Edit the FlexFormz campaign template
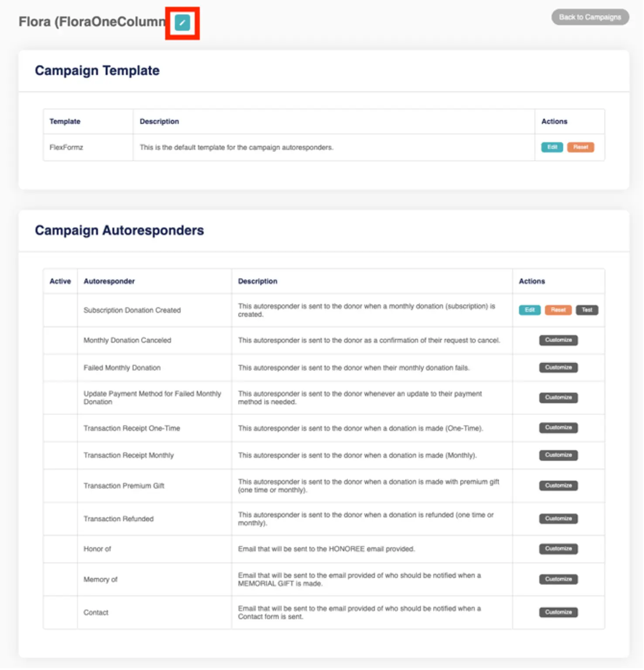The height and width of the screenshot is (670, 644). tap(552, 147)
